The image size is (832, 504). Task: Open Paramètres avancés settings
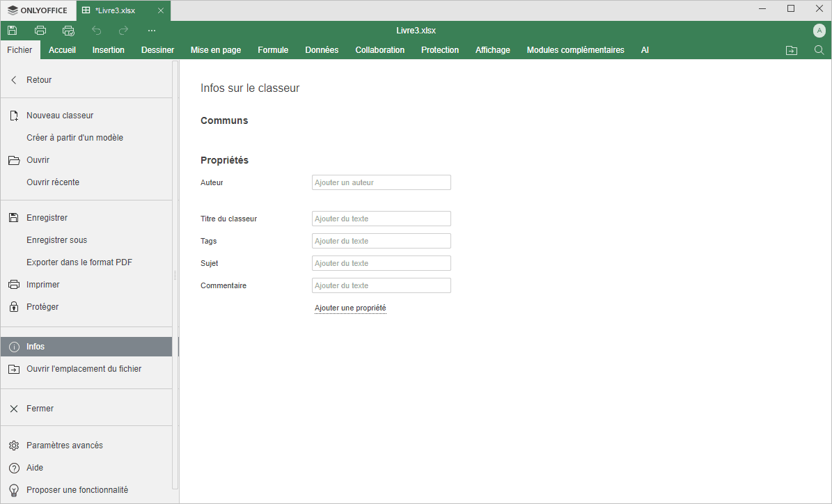point(64,446)
